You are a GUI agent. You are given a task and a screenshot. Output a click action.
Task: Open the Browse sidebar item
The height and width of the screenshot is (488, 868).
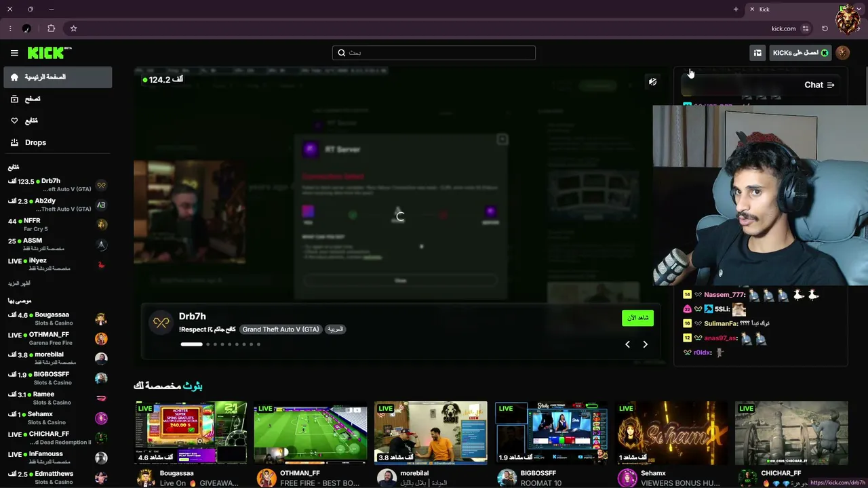click(x=58, y=99)
